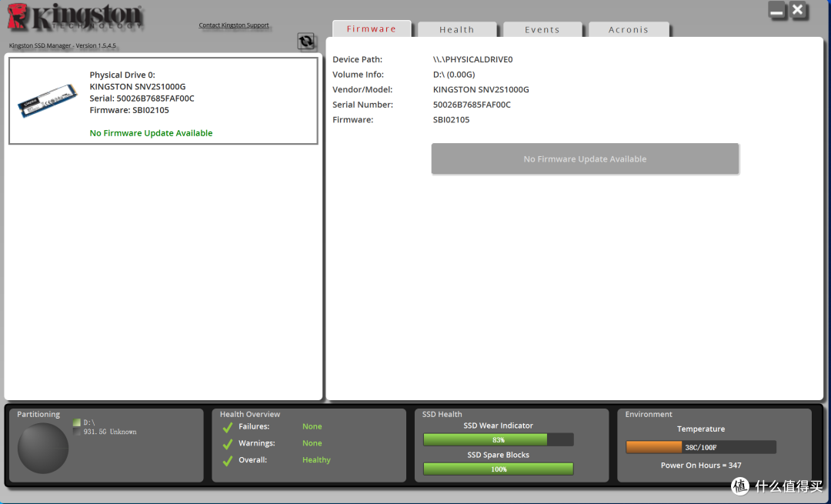Click the Kingston Technology logo
Screen dimensions: 831x504
point(75,17)
